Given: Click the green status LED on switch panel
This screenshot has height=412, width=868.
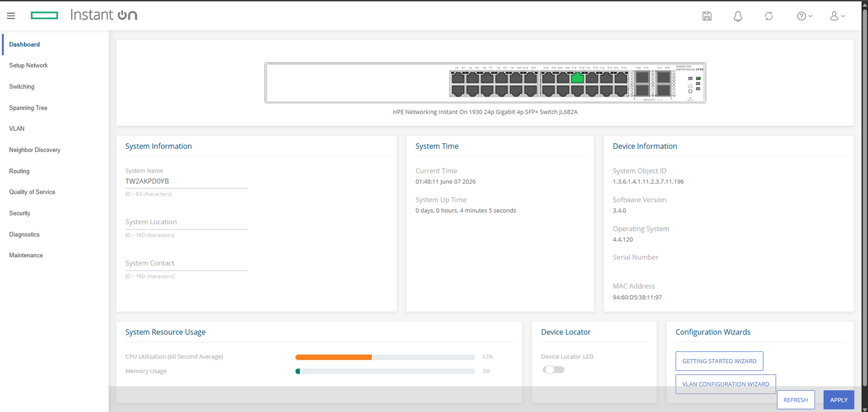Looking at the screenshot, I should tap(699, 78).
